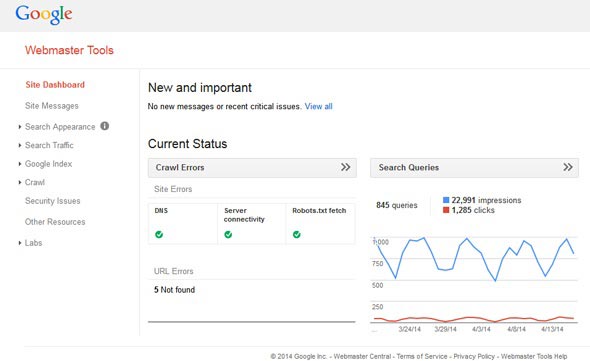Click the Current Status heading
This screenshot has width=590, height=361.
coord(187,144)
